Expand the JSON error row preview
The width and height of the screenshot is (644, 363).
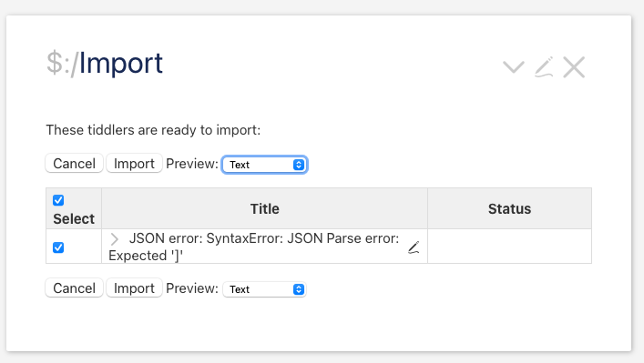(x=115, y=238)
